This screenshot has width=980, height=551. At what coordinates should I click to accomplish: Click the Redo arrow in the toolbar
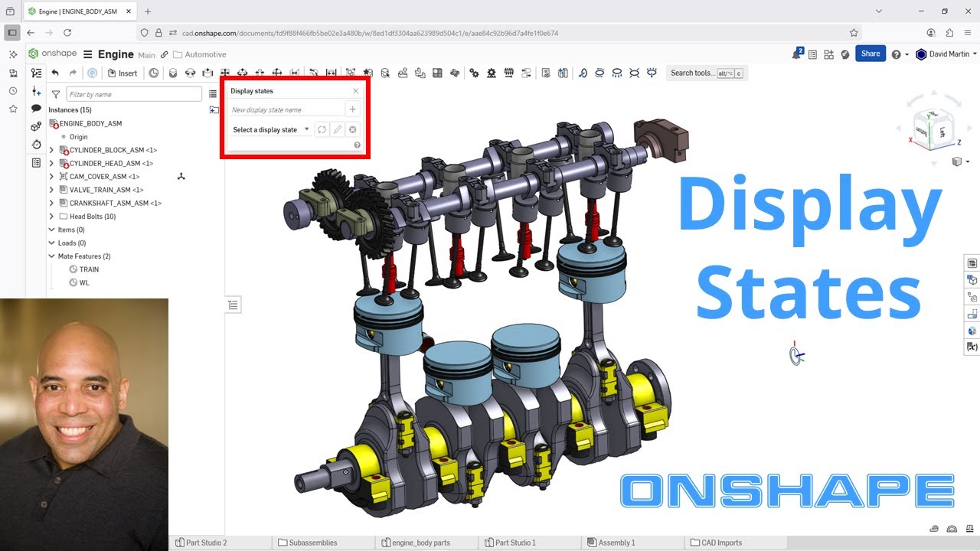(73, 73)
